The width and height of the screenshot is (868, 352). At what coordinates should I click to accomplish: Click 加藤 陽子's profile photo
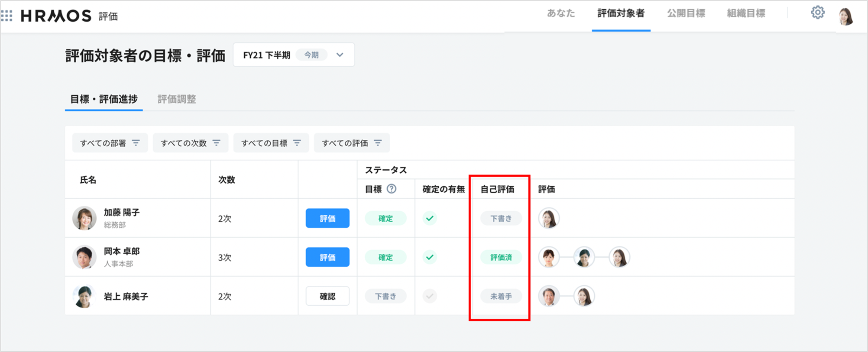[x=84, y=218]
